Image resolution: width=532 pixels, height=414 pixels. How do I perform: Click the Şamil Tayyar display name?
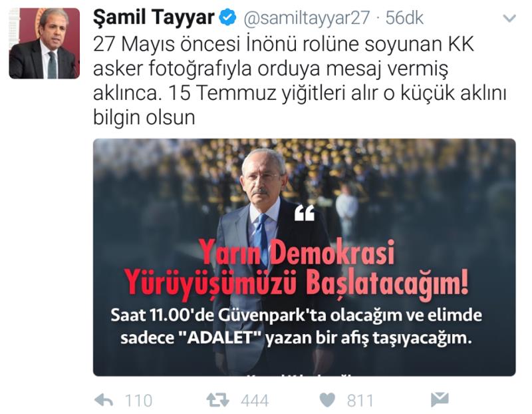(154, 18)
